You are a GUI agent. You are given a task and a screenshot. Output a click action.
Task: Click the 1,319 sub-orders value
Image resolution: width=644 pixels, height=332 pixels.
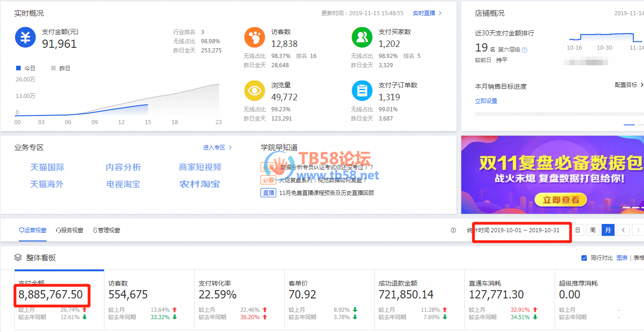389,97
